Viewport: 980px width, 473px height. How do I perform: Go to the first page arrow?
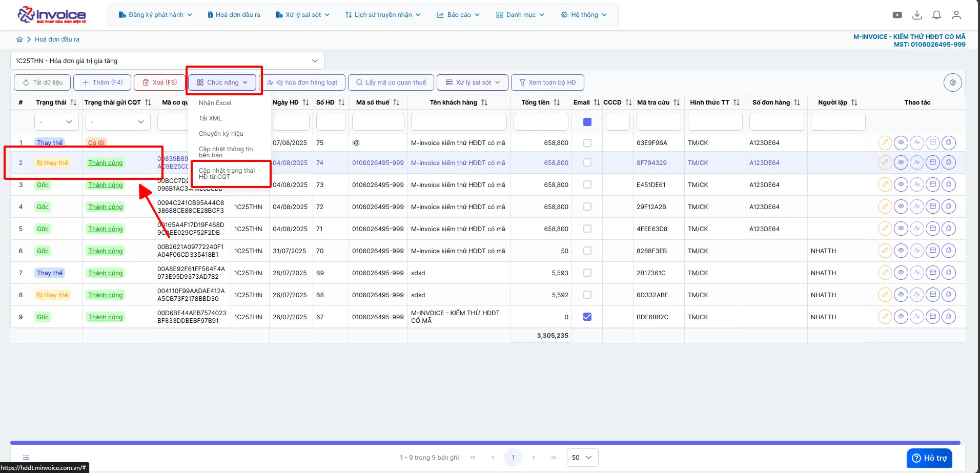pos(473,458)
